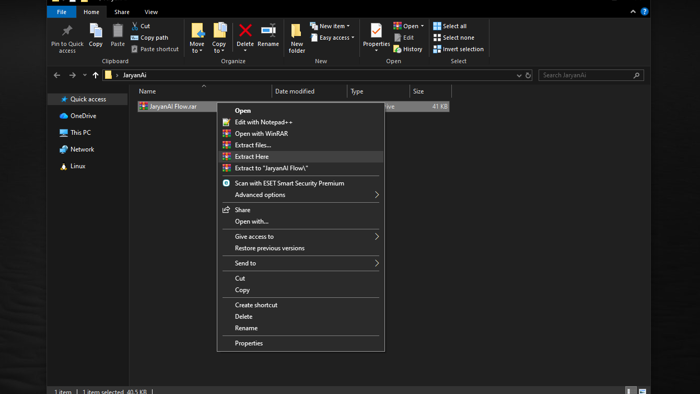This screenshot has height=394, width=700.
Task: Click the New folder icon
Action: (x=296, y=30)
